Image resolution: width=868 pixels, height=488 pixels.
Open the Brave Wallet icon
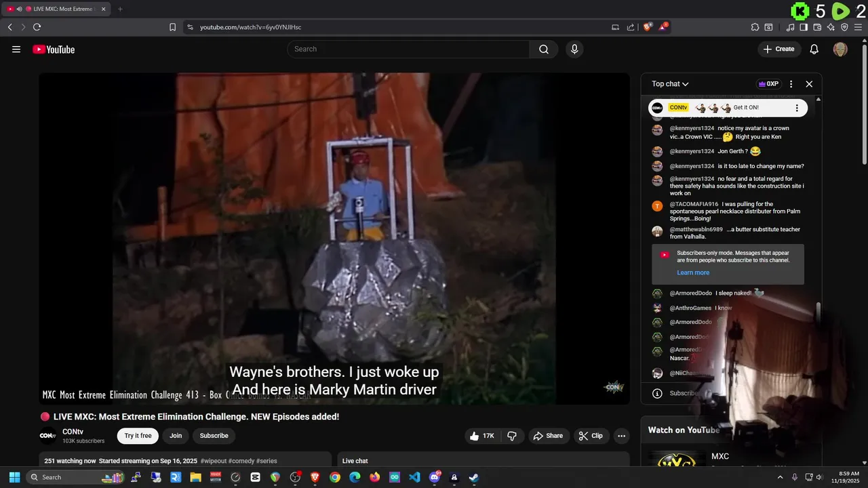pos(817,27)
